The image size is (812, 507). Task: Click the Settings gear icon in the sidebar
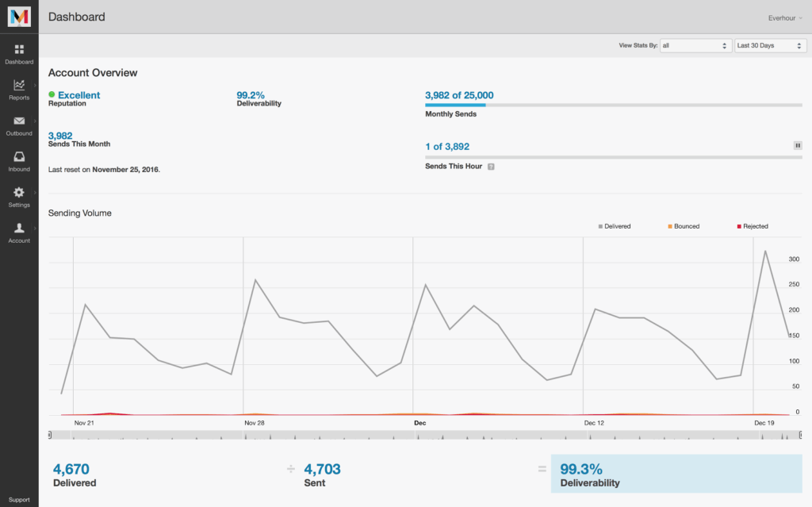18,193
